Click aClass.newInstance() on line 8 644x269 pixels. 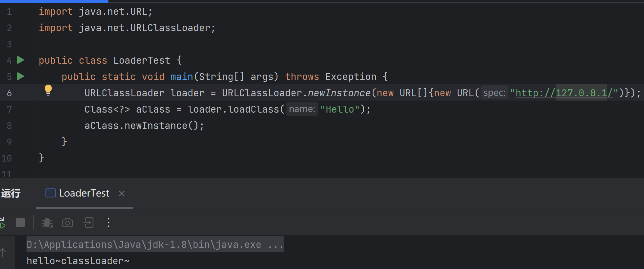(x=144, y=126)
